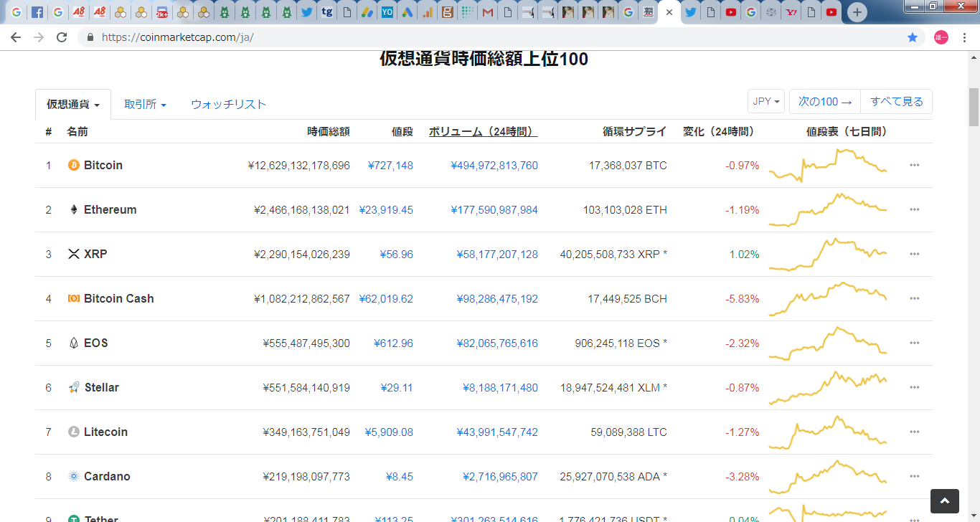Open the Stellar row ellipsis menu

point(914,387)
